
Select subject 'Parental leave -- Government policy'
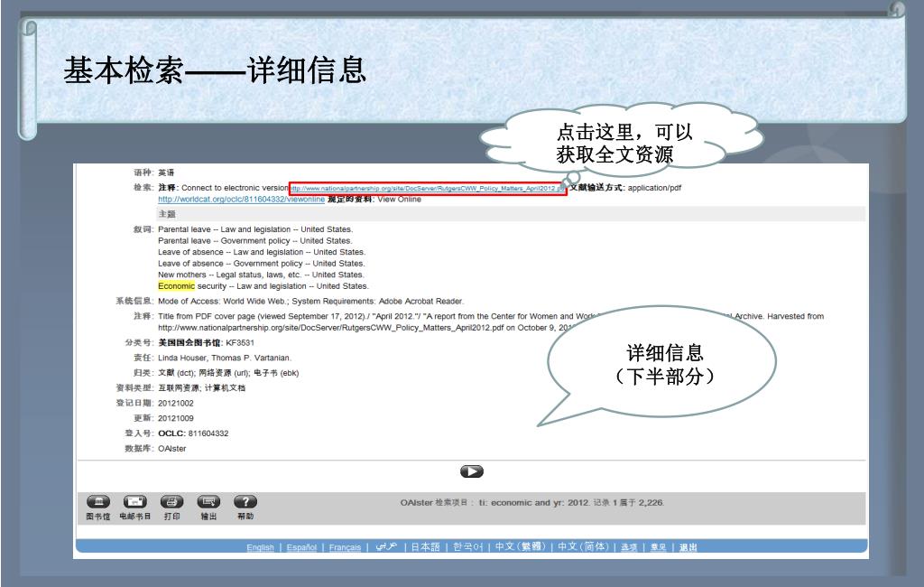[254, 241]
